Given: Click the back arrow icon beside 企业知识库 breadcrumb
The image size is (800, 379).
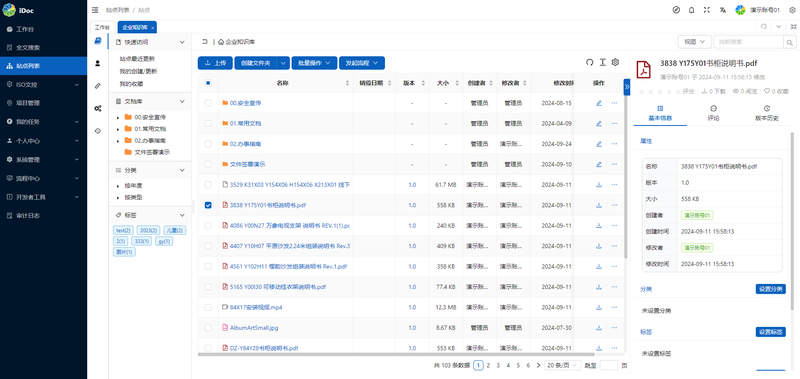Looking at the screenshot, I should click(205, 42).
